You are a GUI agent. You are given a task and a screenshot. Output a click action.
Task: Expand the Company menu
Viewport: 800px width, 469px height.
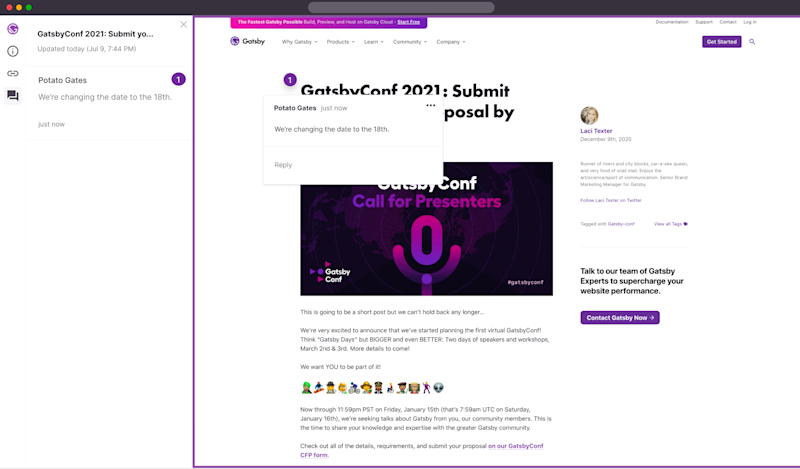451,42
